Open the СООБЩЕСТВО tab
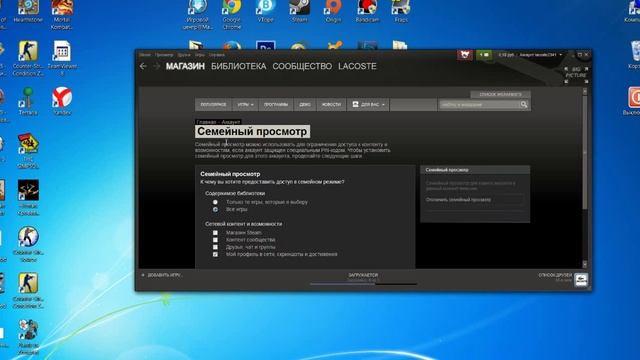 (x=302, y=66)
